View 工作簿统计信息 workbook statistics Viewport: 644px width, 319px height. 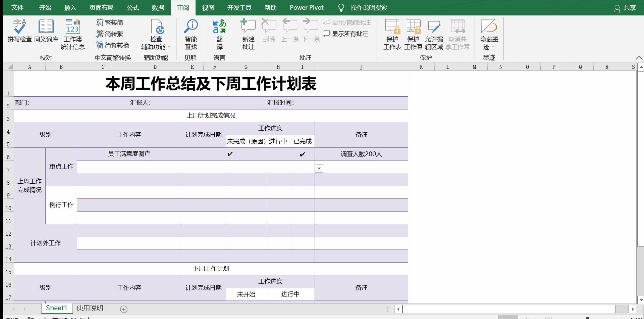pos(72,34)
